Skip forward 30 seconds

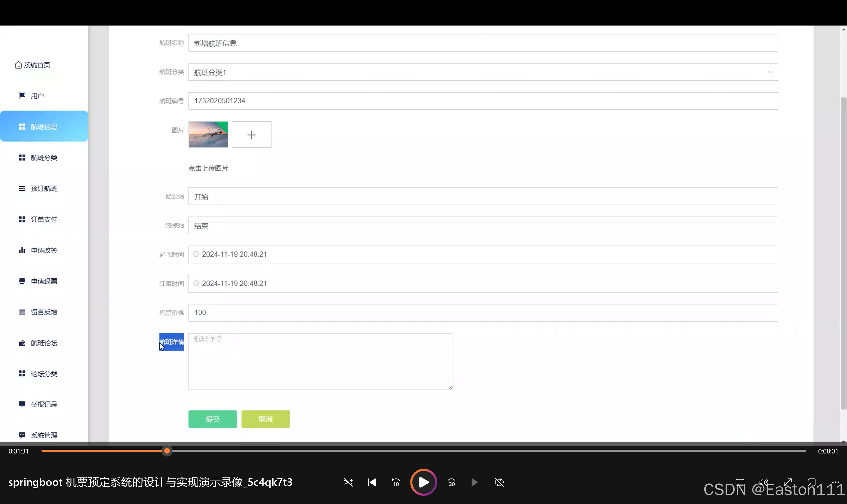[x=451, y=482]
